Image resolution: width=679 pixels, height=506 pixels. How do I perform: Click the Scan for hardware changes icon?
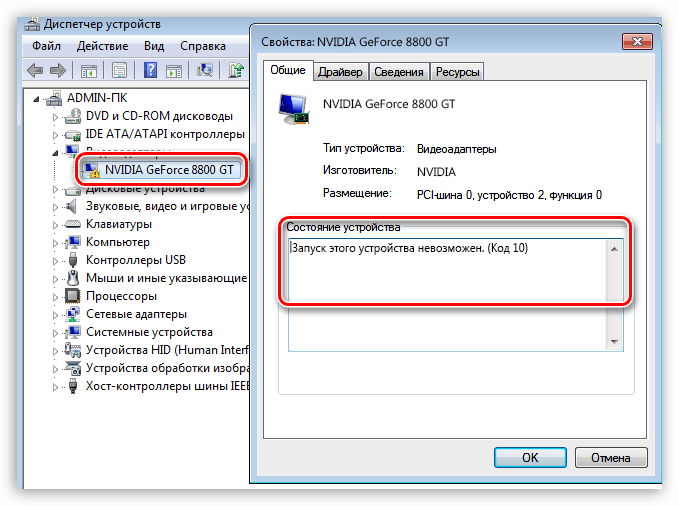pyautogui.click(x=204, y=70)
